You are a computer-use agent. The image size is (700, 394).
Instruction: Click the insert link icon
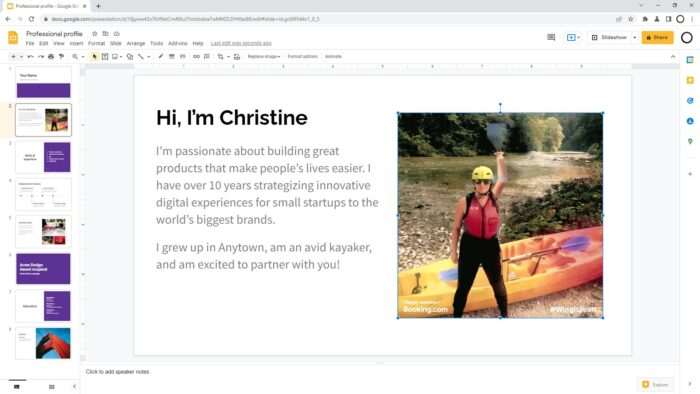pos(196,57)
